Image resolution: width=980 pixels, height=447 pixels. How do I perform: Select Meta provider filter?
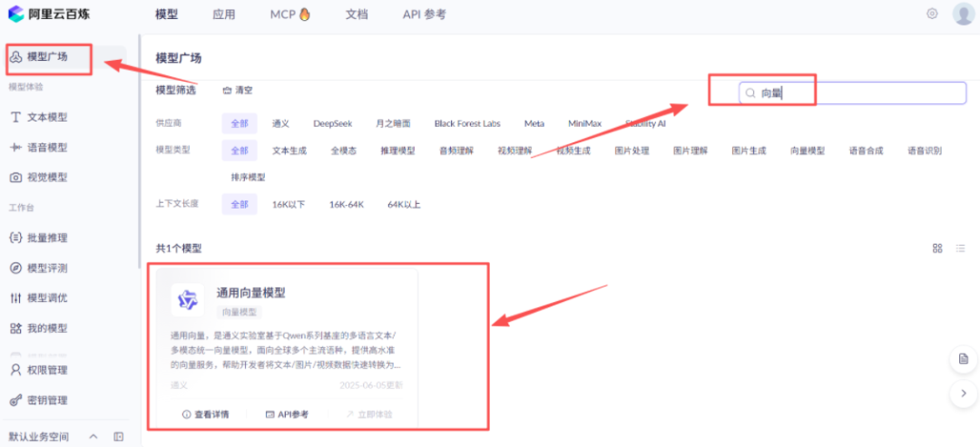click(534, 123)
